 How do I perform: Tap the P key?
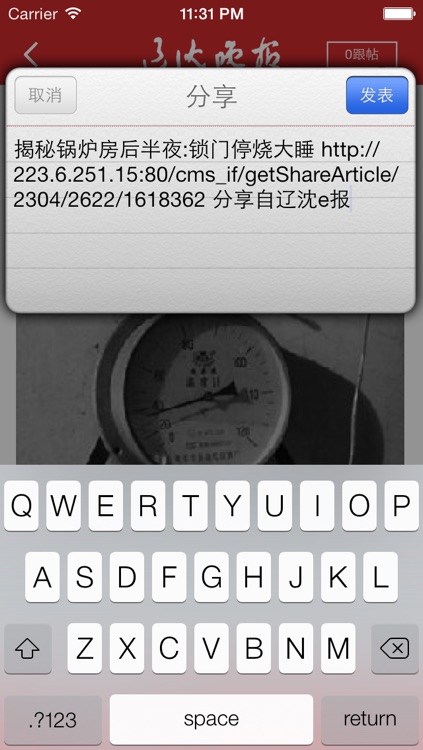(401, 506)
